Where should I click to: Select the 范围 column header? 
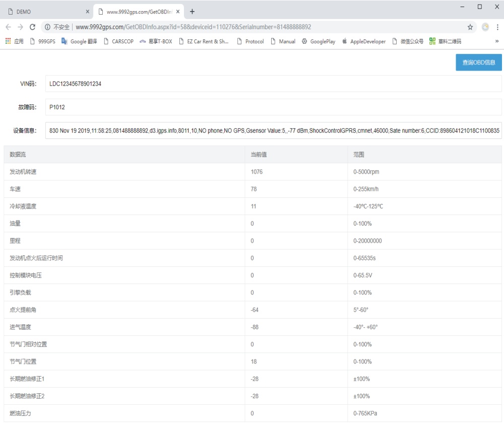tap(359, 155)
